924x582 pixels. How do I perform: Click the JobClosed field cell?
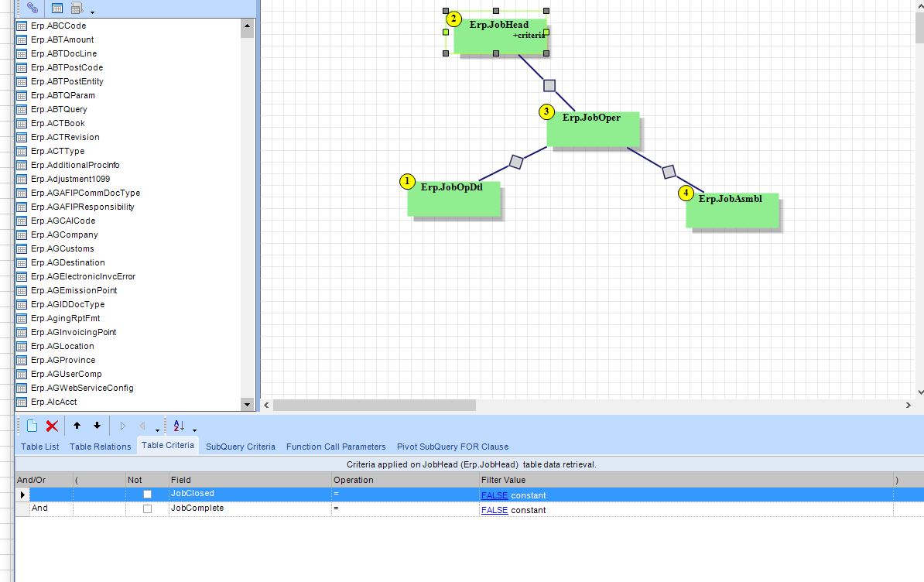click(250, 495)
